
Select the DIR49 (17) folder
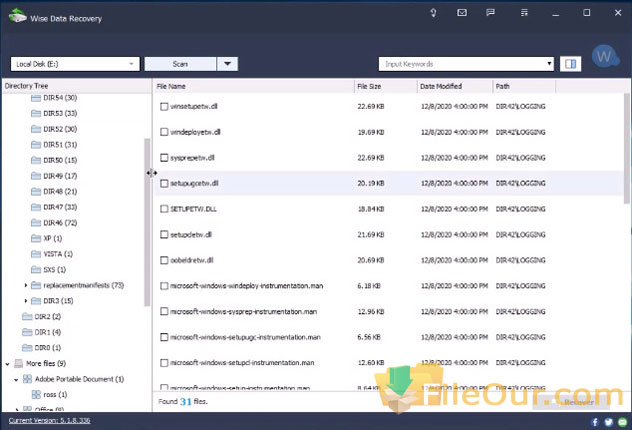click(x=60, y=176)
